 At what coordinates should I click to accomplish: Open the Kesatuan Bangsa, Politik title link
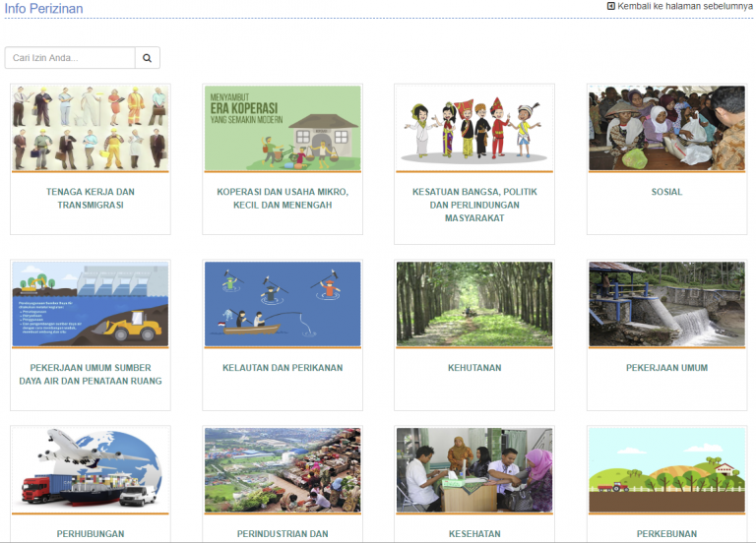(x=474, y=205)
